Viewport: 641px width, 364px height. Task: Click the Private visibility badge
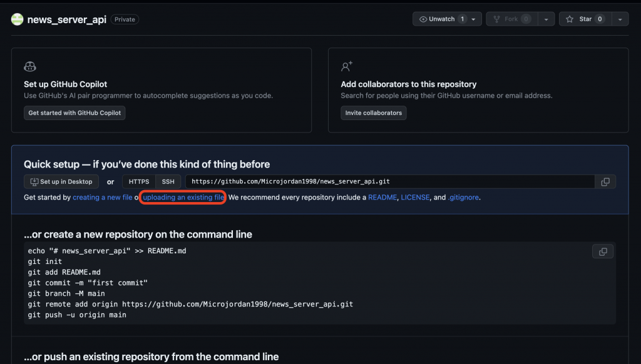[x=125, y=19]
